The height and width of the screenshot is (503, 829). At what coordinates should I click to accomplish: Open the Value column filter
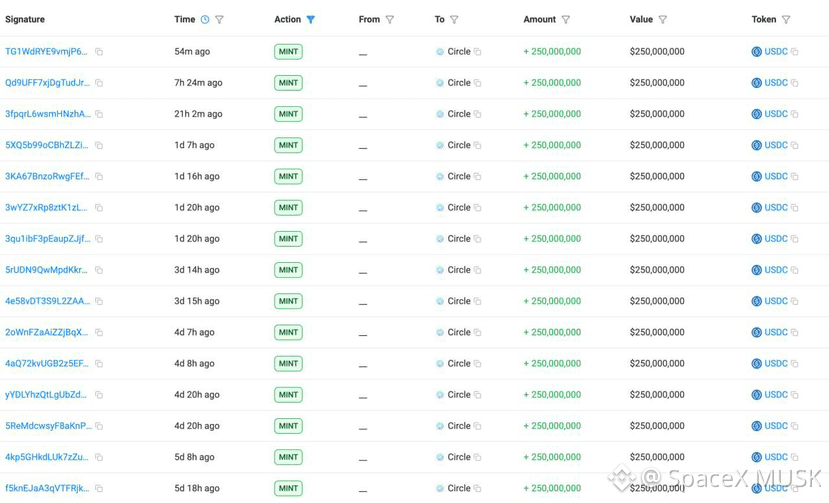662,20
